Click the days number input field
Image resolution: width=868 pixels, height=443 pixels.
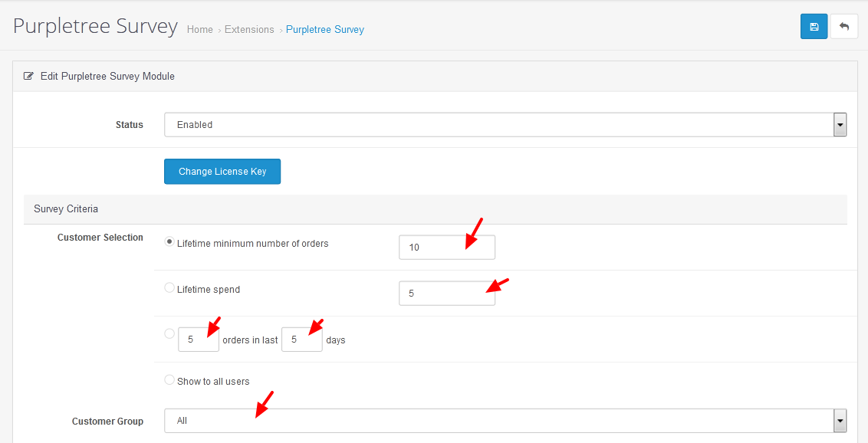tap(301, 340)
